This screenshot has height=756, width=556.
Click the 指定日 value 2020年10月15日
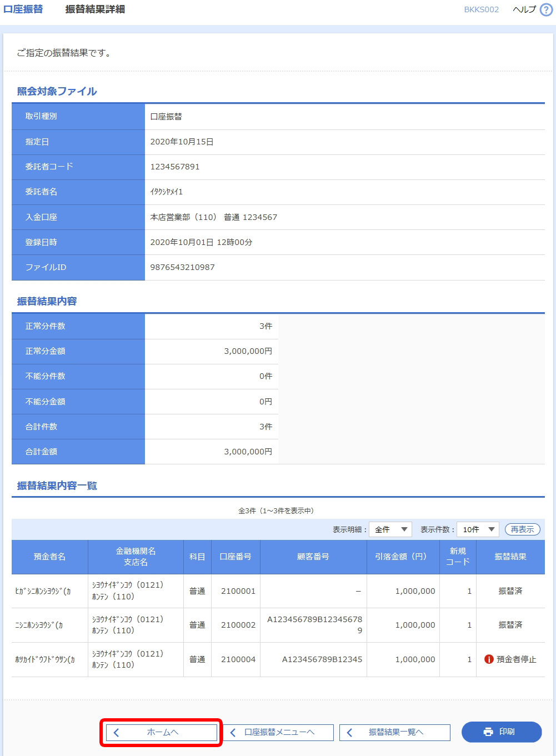(182, 142)
